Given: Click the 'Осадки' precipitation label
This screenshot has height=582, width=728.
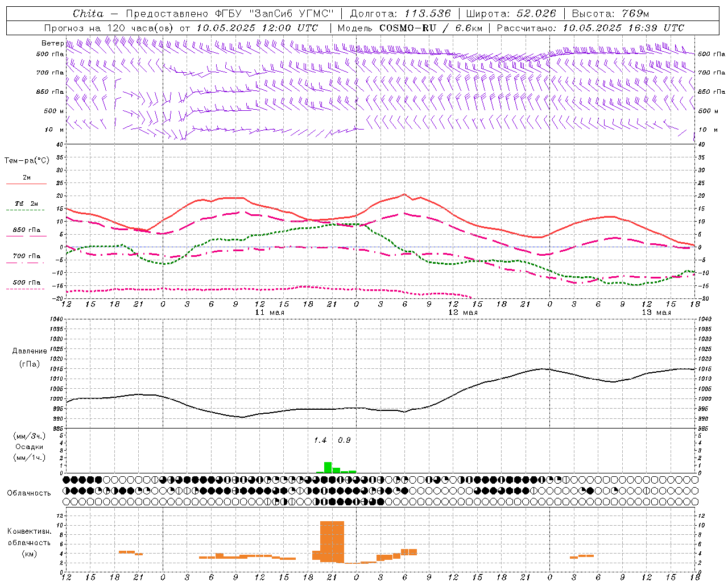Looking at the screenshot, I should (29, 447).
